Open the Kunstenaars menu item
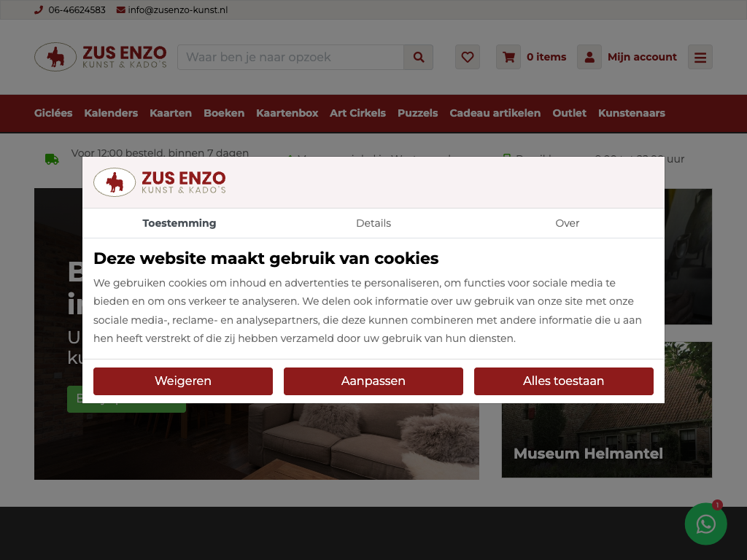Image resolution: width=747 pixels, height=560 pixels. tap(631, 113)
